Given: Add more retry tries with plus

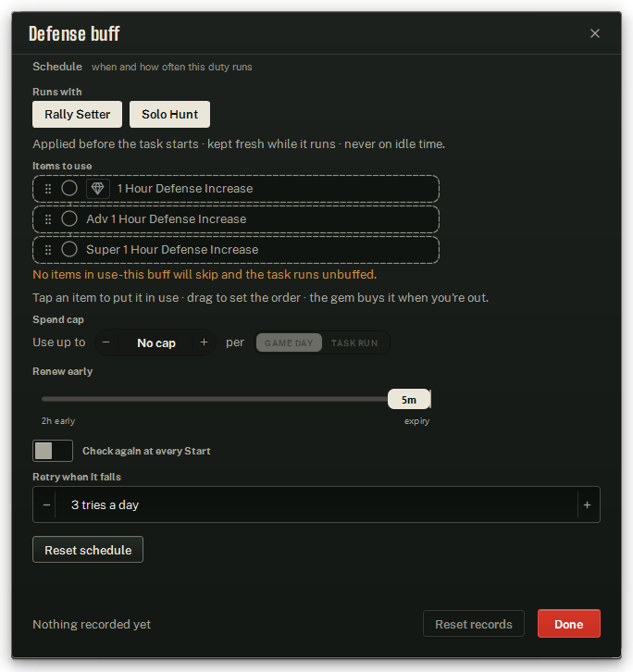Looking at the screenshot, I should click(x=587, y=504).
